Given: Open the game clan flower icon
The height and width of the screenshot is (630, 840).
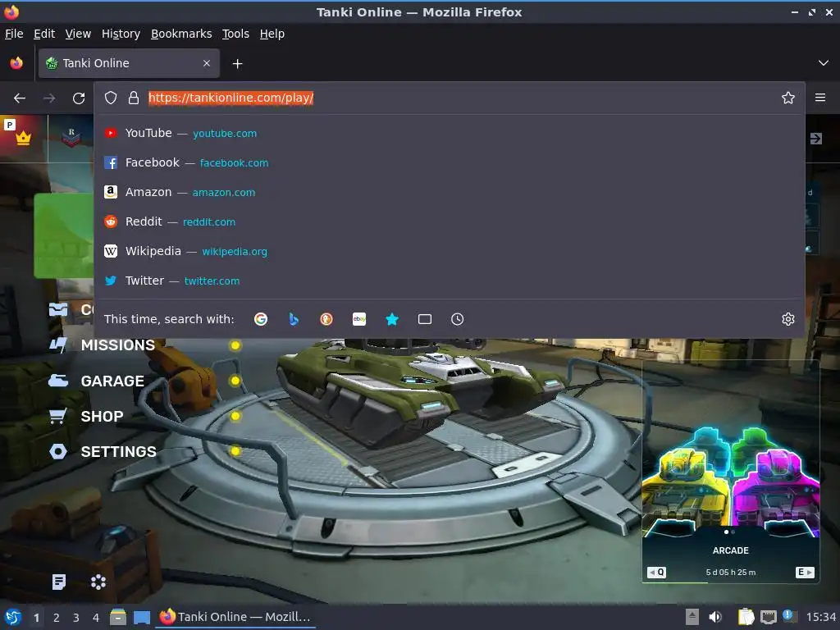Looking at the screenshot, I should click(98, 582).
